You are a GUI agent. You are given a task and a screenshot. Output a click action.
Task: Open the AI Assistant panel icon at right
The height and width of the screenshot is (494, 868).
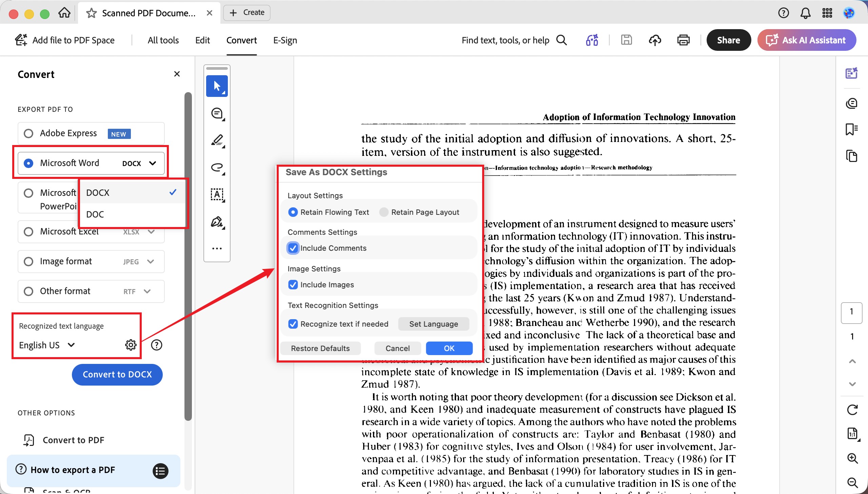(x=852, y=73)
